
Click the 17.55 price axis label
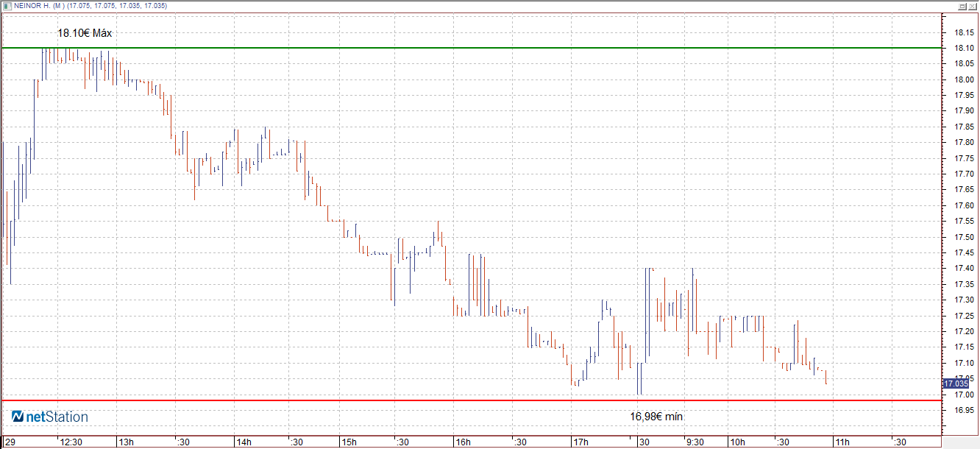(x=964, y=222)
